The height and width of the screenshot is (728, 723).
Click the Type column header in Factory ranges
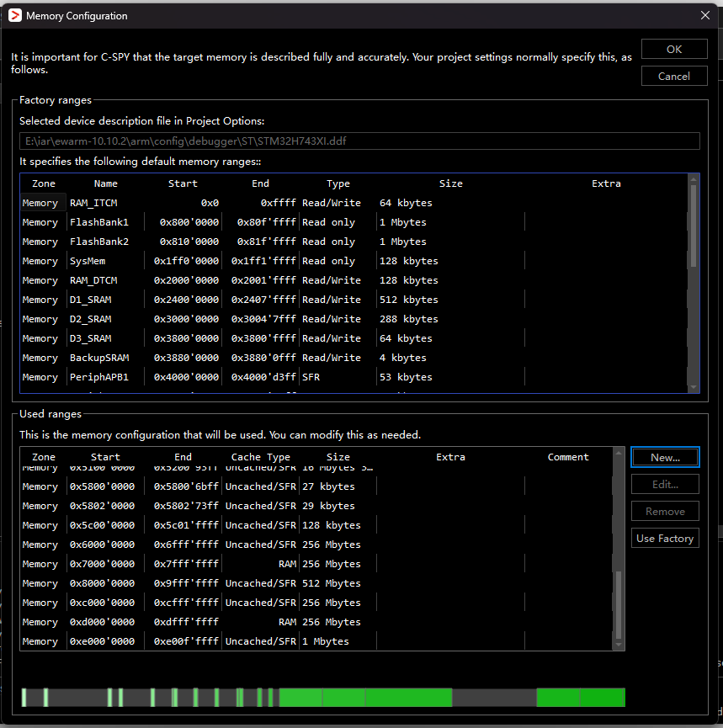pos(338,183)
